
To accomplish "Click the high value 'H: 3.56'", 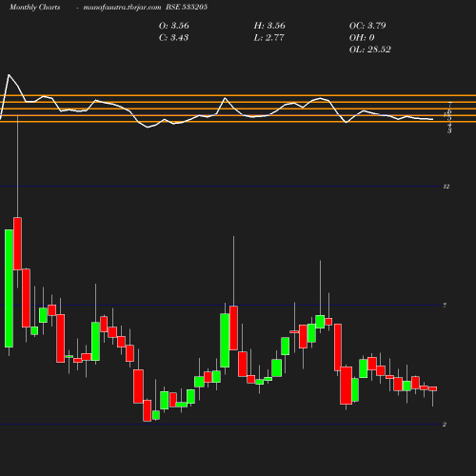I will 269,26.
